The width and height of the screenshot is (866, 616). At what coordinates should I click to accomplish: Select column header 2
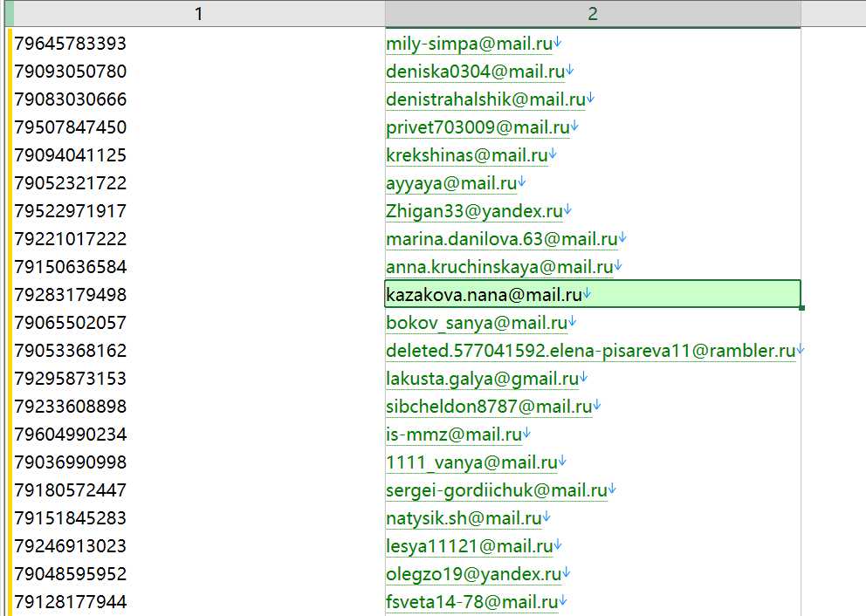[593, 13]
